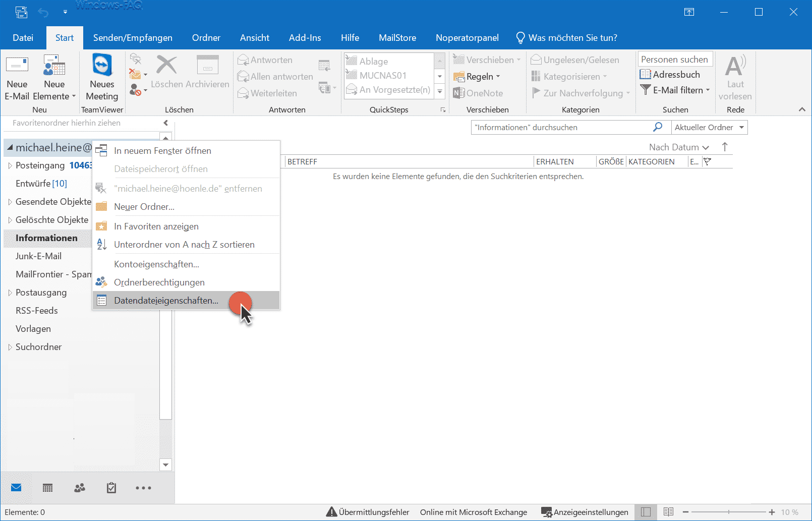Sort by the BETREFF column header
Viewport: 812px width, 521px height.
409,162
